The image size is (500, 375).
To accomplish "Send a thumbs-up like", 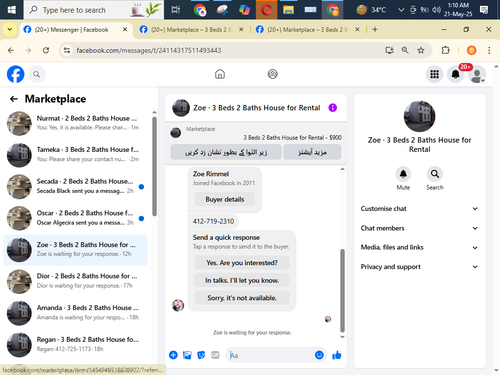I will pos(337,355).
